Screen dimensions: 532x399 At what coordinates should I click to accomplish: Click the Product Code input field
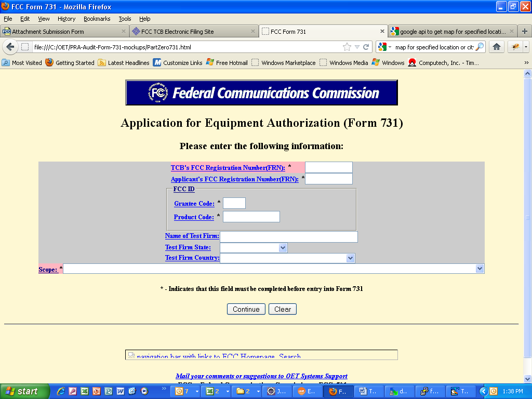point(251,217)
